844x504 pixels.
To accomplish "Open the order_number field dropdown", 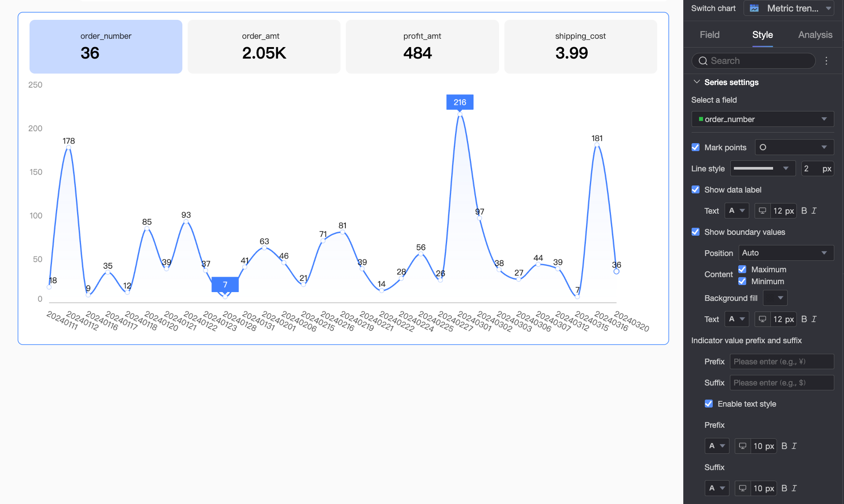I will coord(763,119).
